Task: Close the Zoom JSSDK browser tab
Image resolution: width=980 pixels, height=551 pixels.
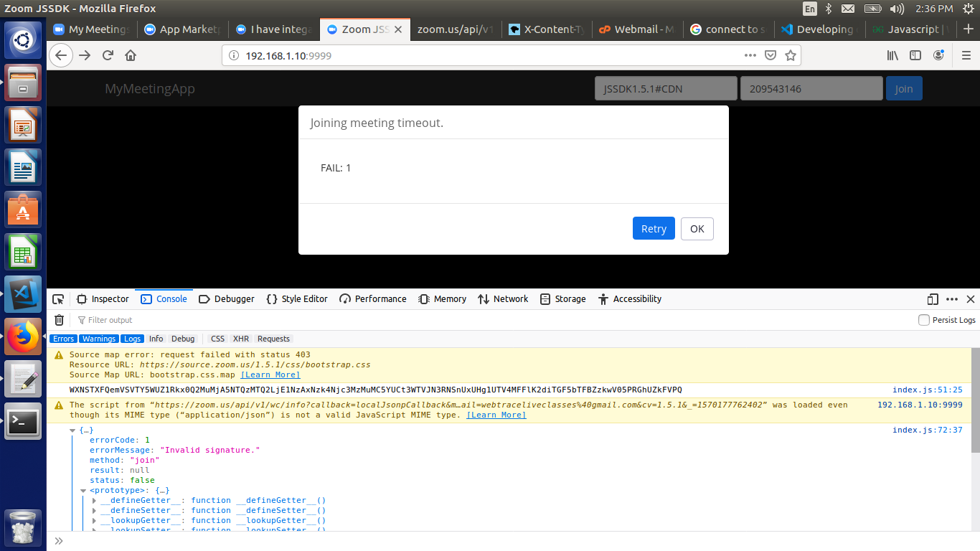Action: [398, 29]
